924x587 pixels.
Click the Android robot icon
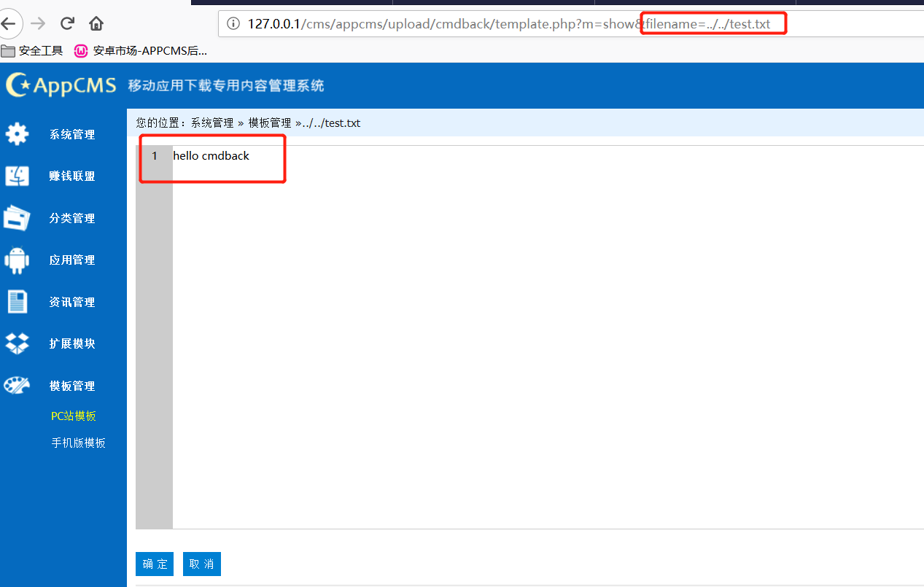17,260
